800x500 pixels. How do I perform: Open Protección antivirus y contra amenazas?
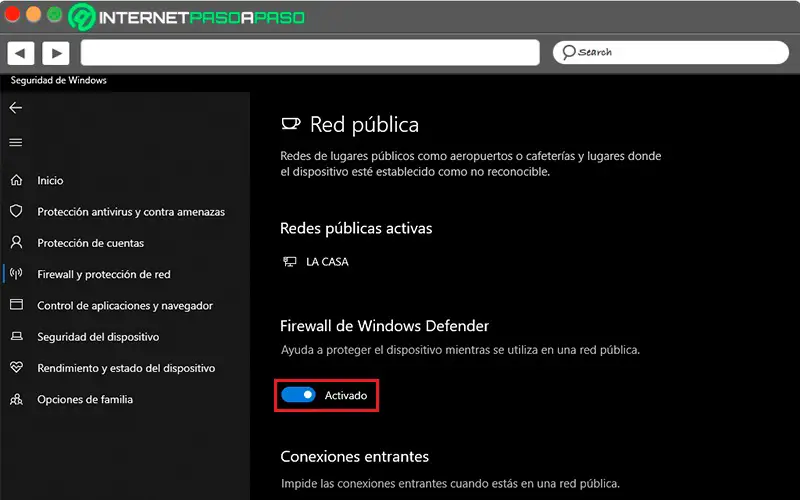131,212
